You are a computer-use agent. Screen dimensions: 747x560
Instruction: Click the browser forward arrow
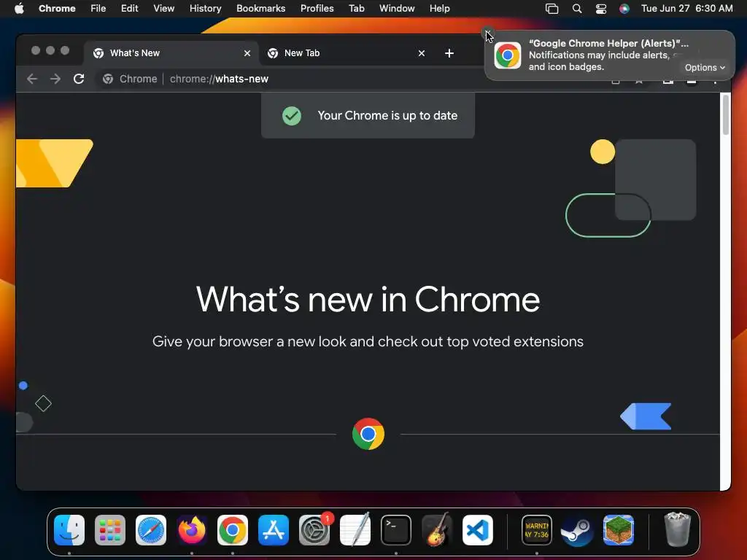pyautogui.click(x=55, y=79)
